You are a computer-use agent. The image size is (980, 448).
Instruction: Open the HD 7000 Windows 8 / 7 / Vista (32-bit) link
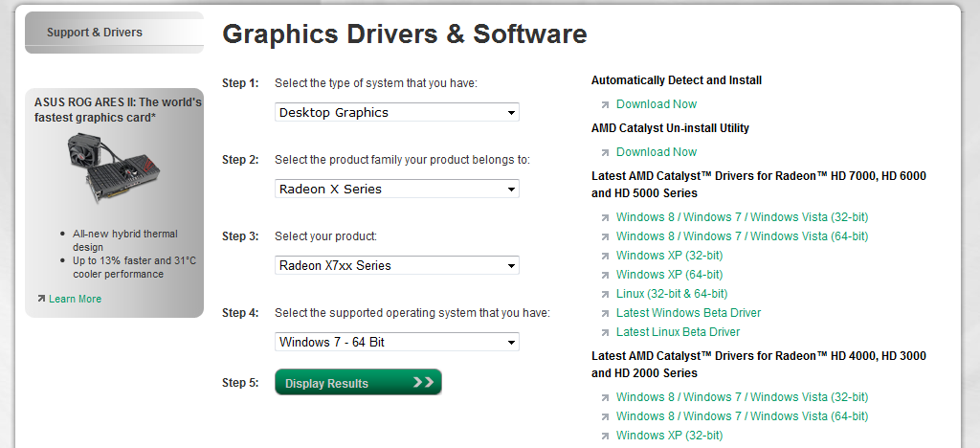pyautogui.click(x=742, y=216)
